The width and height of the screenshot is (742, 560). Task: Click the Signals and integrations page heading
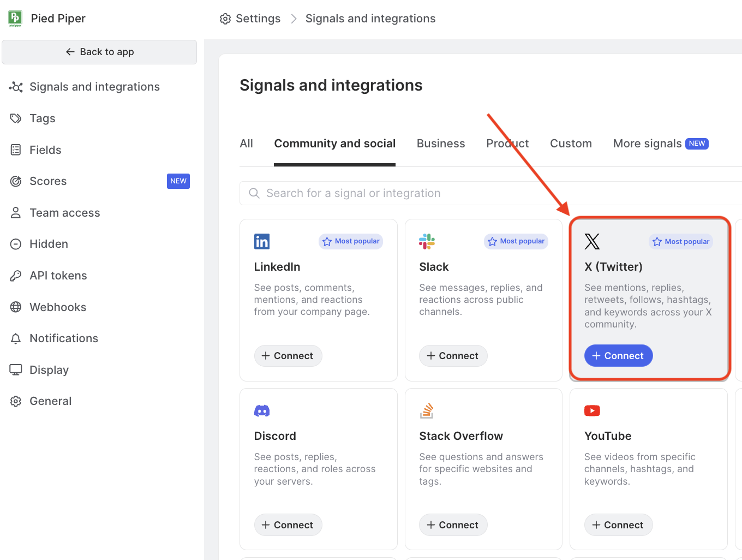(331, 85)
